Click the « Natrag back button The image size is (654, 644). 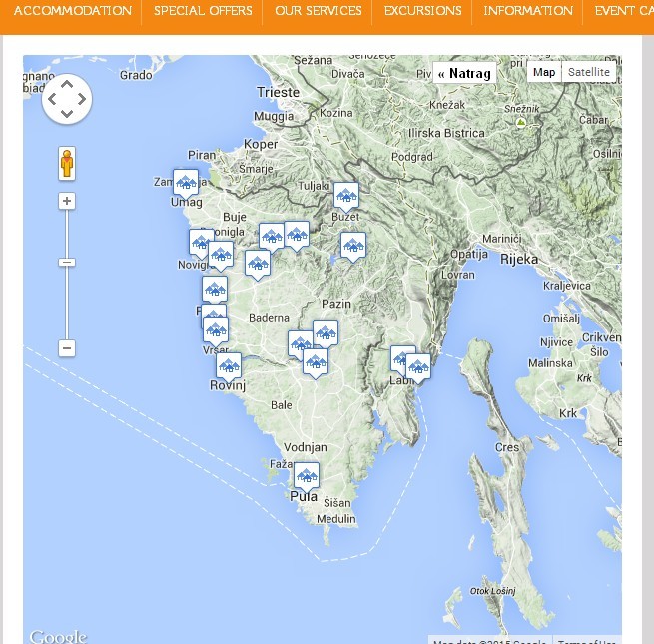pyautogui.click(x=464, y=73)
